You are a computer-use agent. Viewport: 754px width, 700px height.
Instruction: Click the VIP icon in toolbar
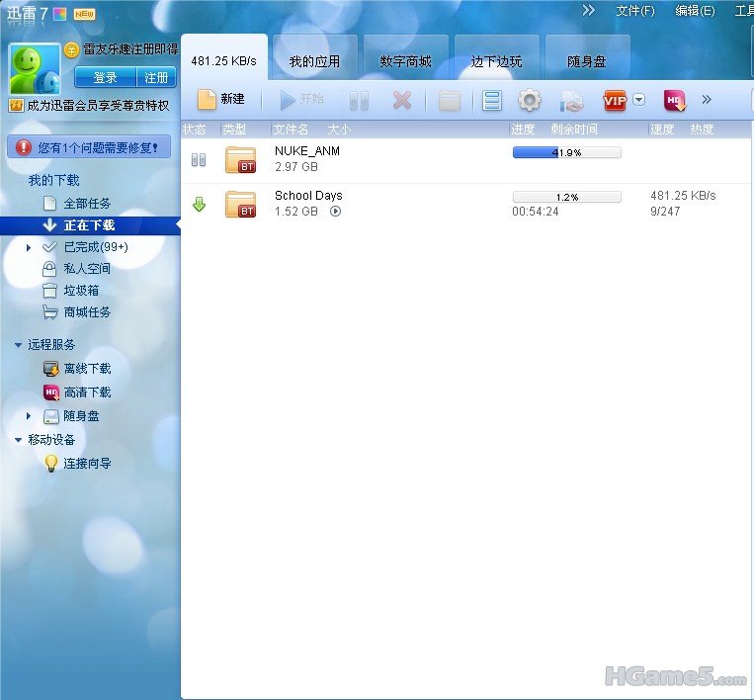pos(615,100)
